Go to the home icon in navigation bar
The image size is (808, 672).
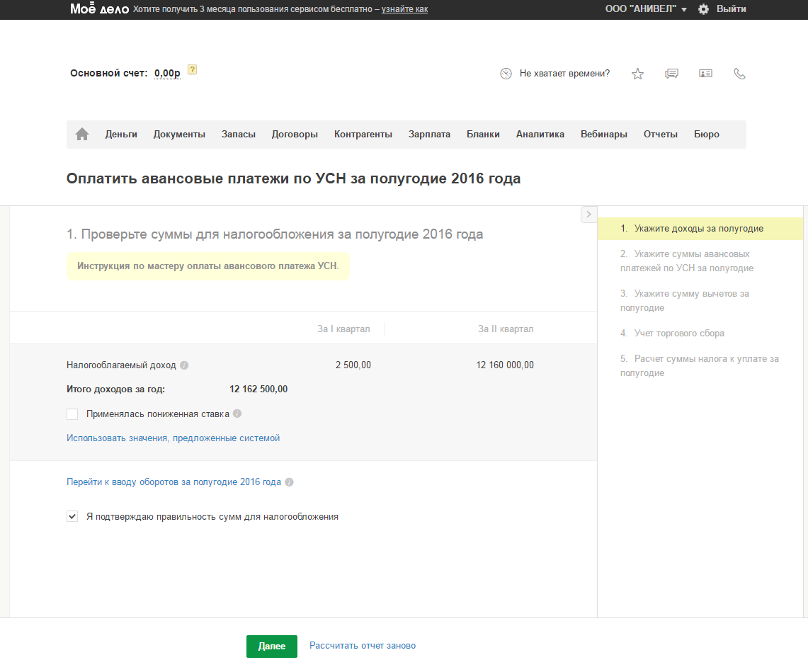82,134
